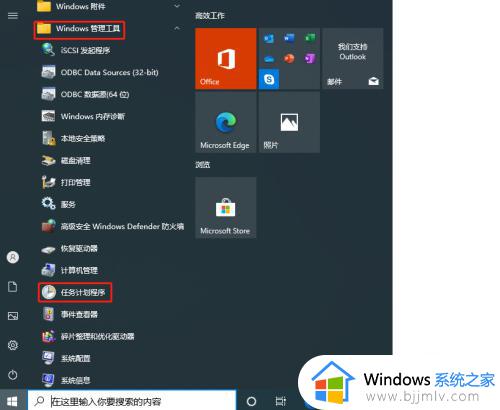Open Microsoft Store tile

tap(226, 207)
